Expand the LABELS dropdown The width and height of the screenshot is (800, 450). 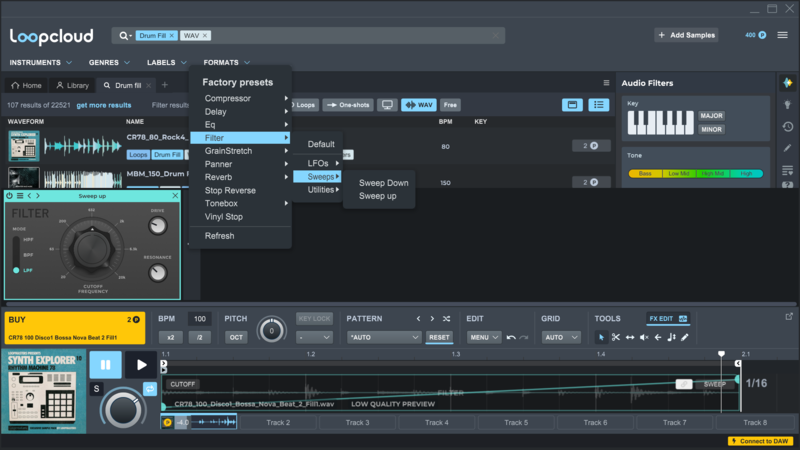coord(166,62)
